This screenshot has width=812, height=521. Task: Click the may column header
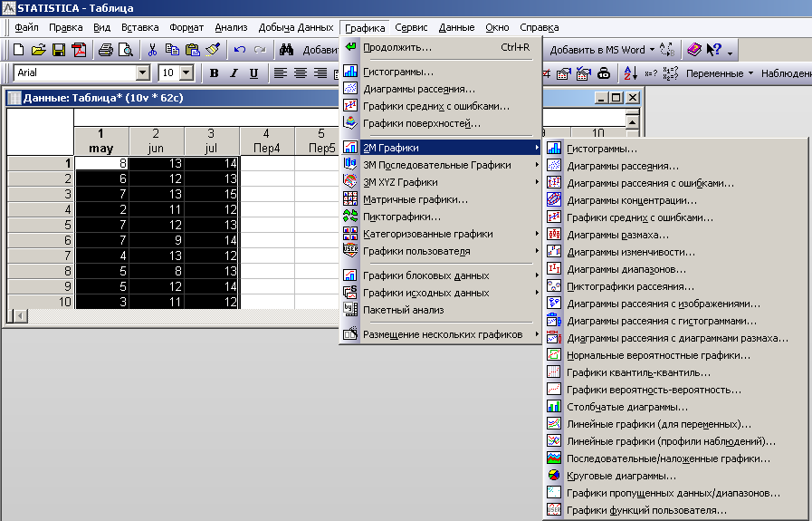(x=101, y=141)
